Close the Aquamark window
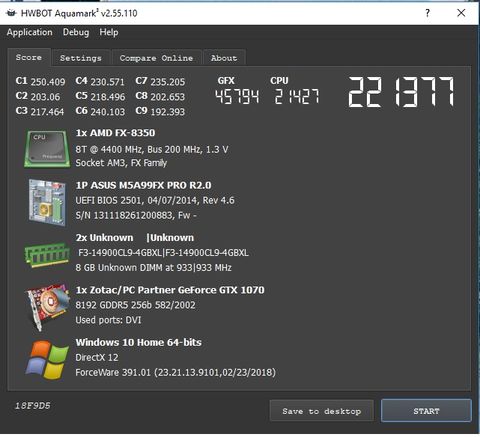This screenshot has height=437, width=480. [461, 13]
